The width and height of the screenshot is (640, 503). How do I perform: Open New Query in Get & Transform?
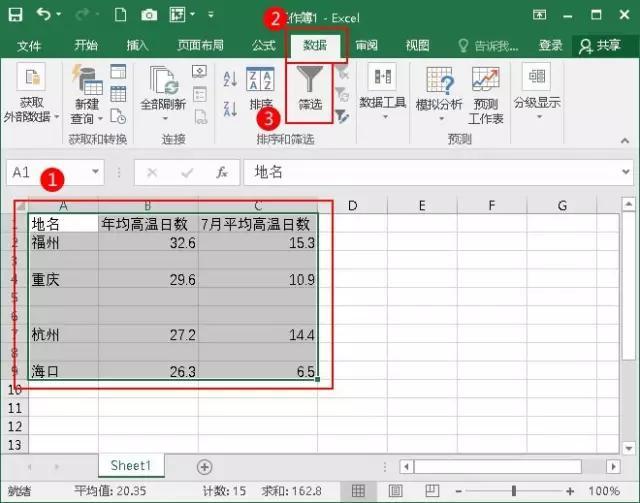[x=87, y=95]
